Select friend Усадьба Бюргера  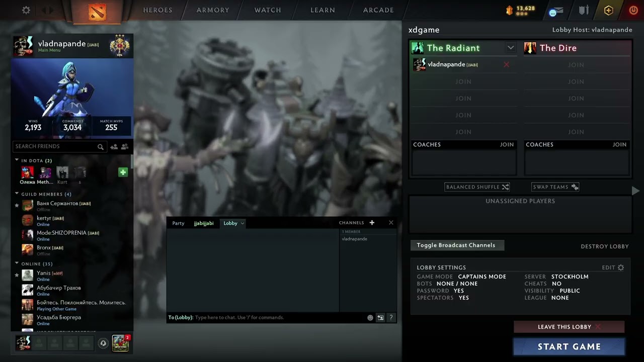(x=73, y=319)
